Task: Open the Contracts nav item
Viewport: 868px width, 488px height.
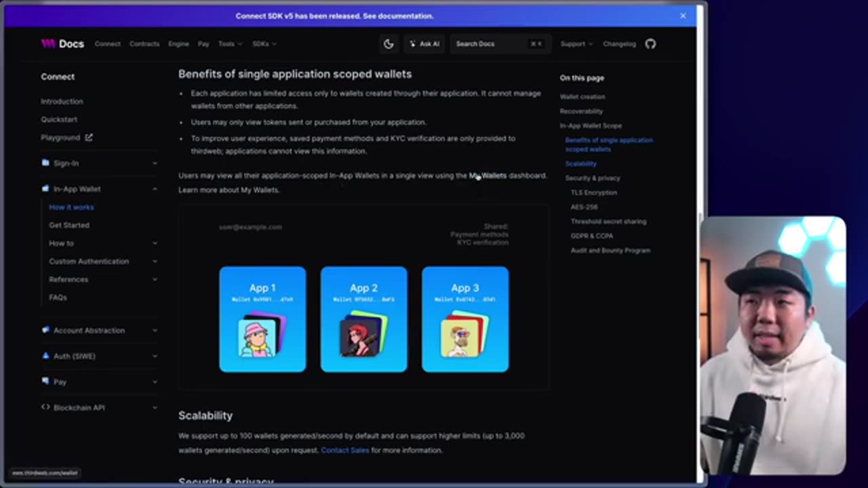Action: click(144, 43)
